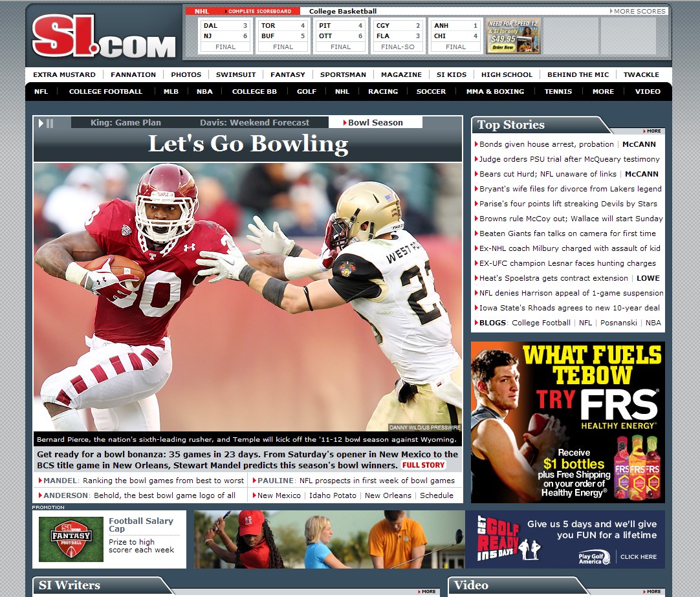The height and width of the screenshot is (597, 700).
Task: Read Bonds given house arrest story
Action: (547, 144)
